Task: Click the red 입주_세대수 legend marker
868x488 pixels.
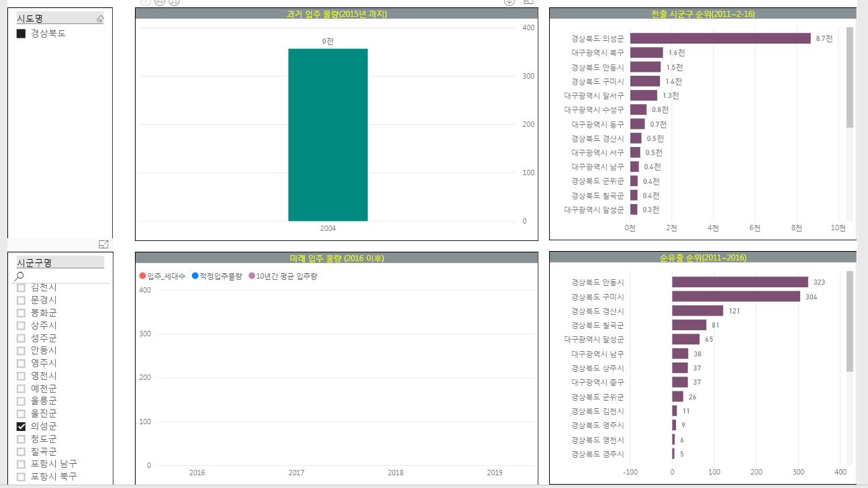Action: (142, 276)
